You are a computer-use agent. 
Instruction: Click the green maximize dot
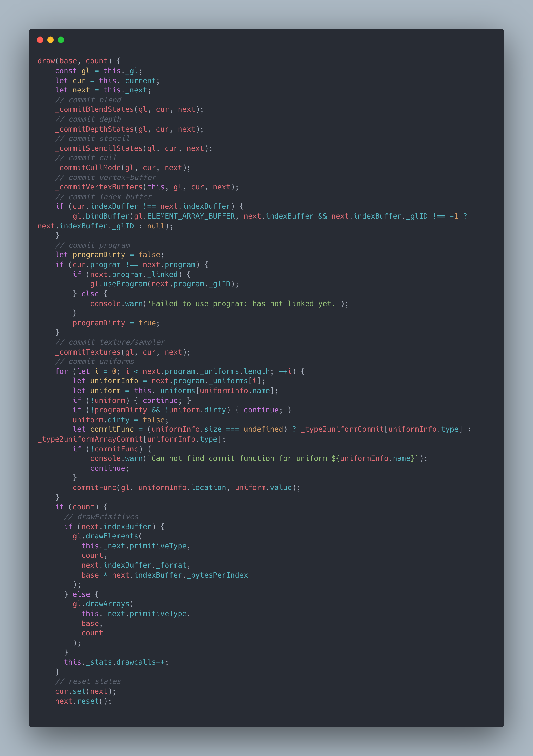(x=61, y=40)
